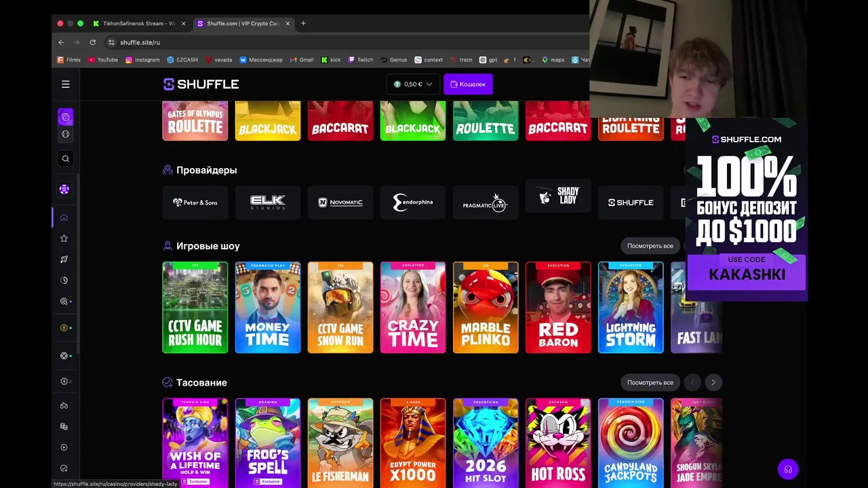Screen dimensions: 868x488
Task: Switch to Shuffle.com VIP Crypto Casino tab
Action: click(x=242, y=23)
